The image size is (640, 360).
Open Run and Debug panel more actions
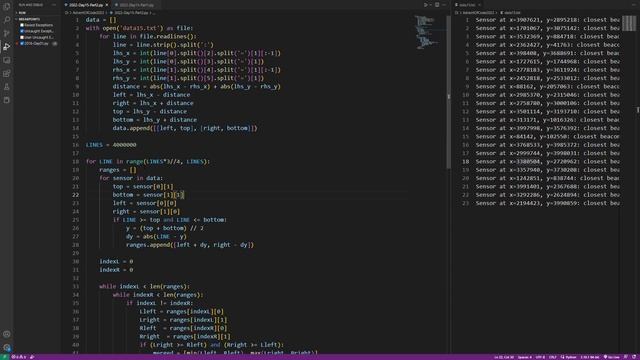(x=53, y=5)
